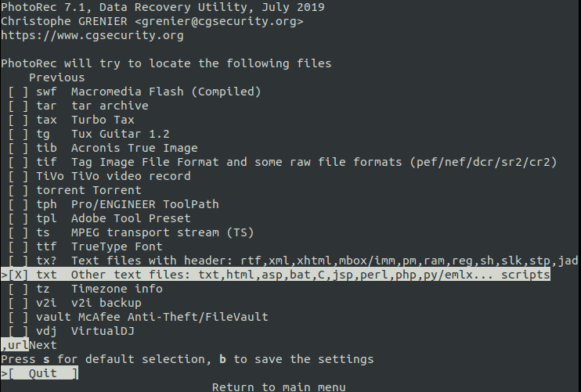Screen dimensions: 581x392
Task: Click Next to scroll list down
Action: point(43,345)
